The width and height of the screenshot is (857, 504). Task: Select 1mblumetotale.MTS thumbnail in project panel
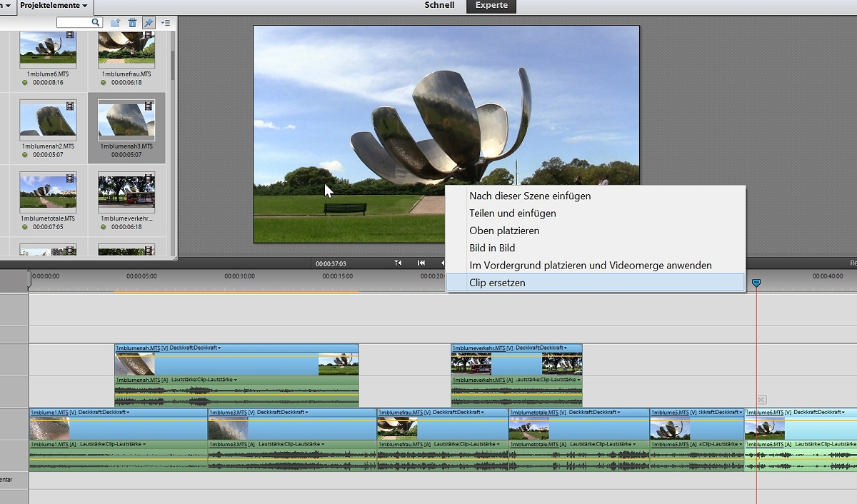tap(48, 191)
